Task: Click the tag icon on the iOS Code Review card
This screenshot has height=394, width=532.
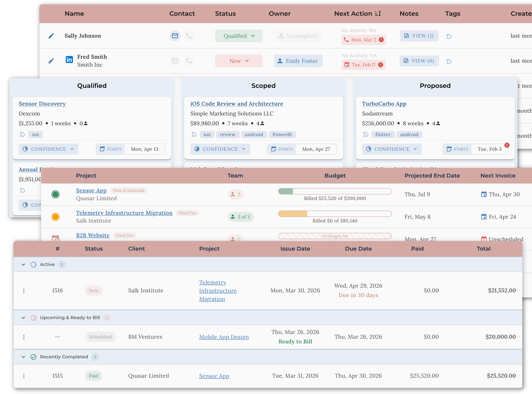Action: coord(194,135)
